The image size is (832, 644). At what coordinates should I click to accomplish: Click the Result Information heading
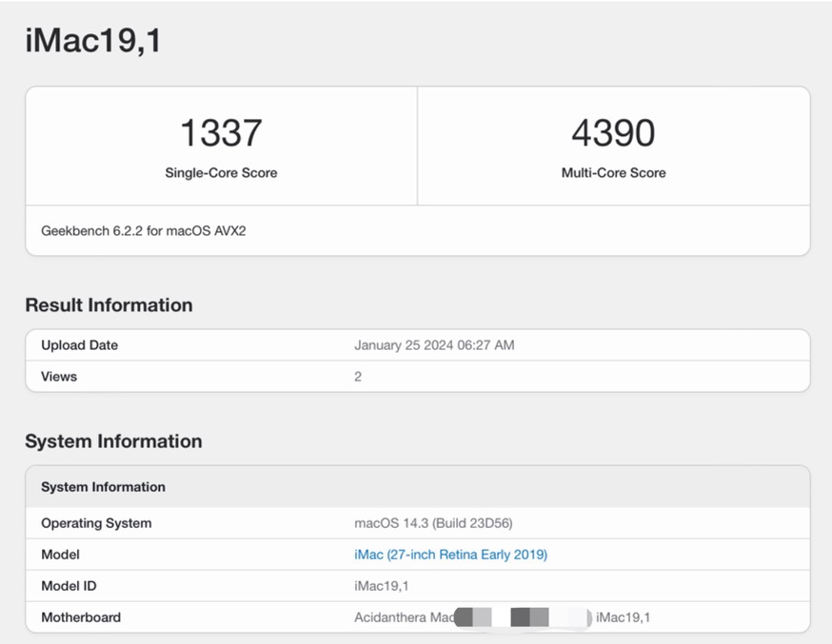click(x=109, y=305)
